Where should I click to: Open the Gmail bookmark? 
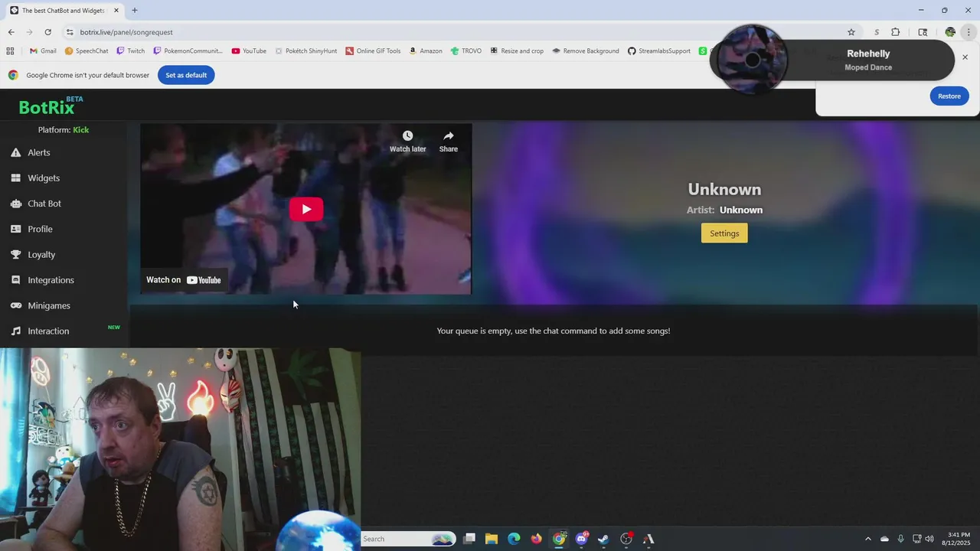click(x=43, y=51)
